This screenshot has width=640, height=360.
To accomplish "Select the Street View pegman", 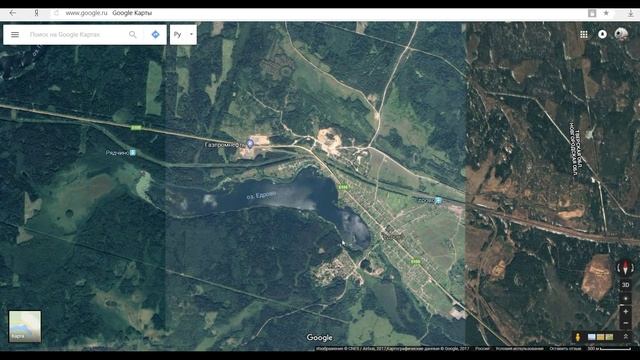I will [578, 337].
